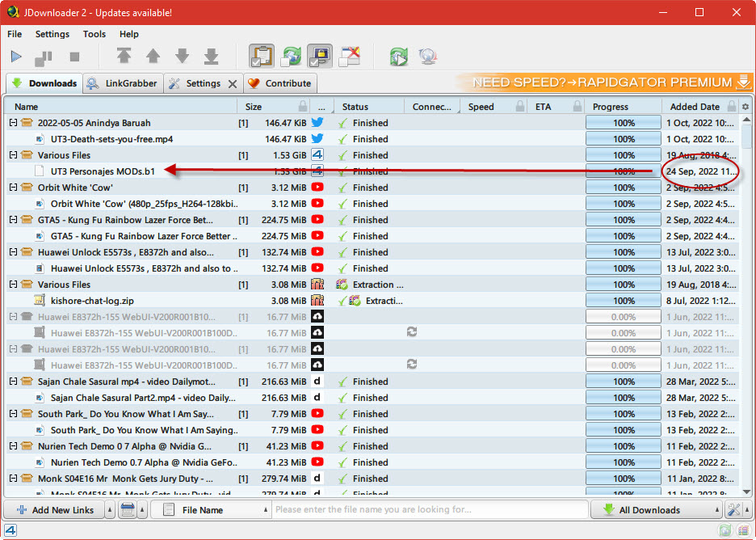This screenshot has width=756, height=540.
Task: Click YouTube icon on Orbit White 'Cow' package
Action: (317, 188)
